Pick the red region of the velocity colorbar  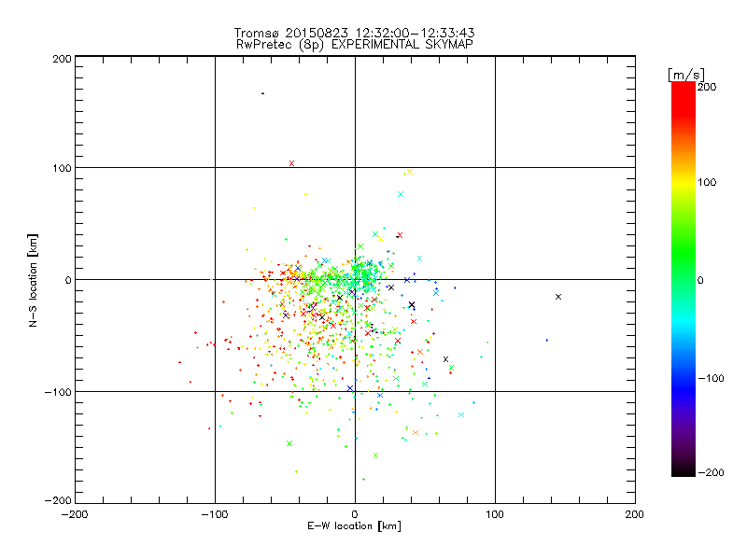point(684,100)
